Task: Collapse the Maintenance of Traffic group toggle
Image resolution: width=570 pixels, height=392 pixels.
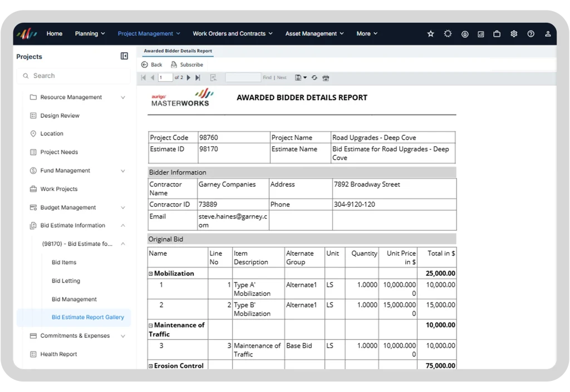Action: [x=150, y=326]
